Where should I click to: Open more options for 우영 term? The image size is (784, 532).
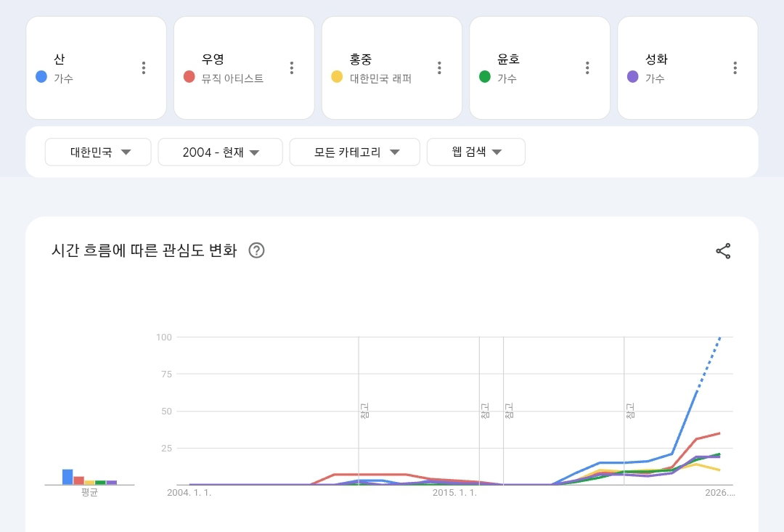tap(292, 68)
